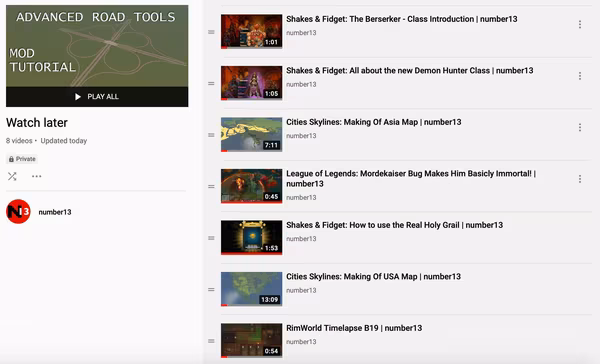600x364 pixels.
Task: Open menu for Making Of Asia Map video
Action: [580, 127]
